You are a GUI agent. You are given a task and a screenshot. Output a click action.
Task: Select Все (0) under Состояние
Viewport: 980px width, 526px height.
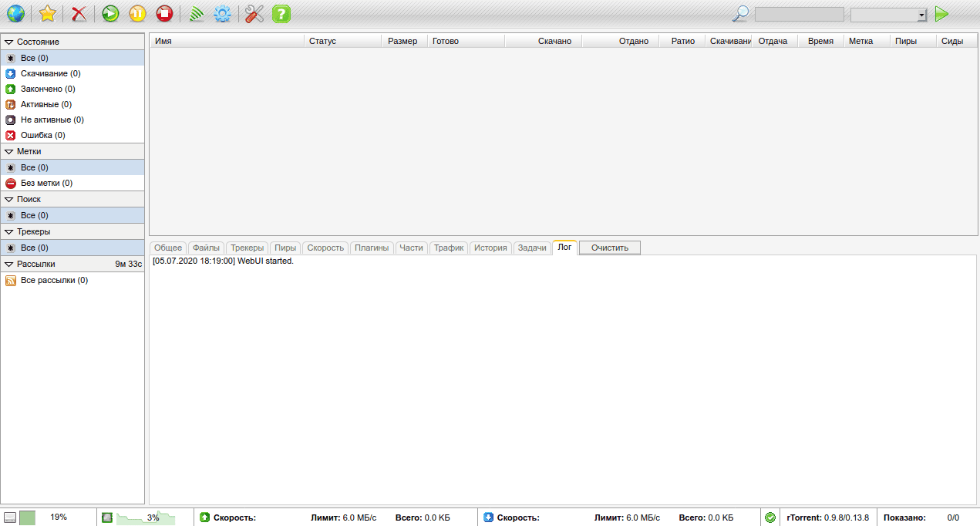point(72,58)
